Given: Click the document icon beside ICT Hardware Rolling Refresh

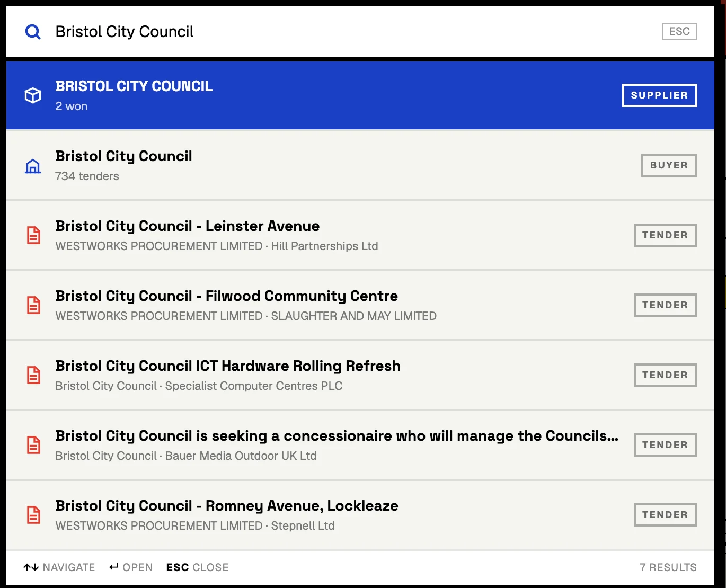Looking at the screenshot, I should pyautogui.click(x=33, y=375).
